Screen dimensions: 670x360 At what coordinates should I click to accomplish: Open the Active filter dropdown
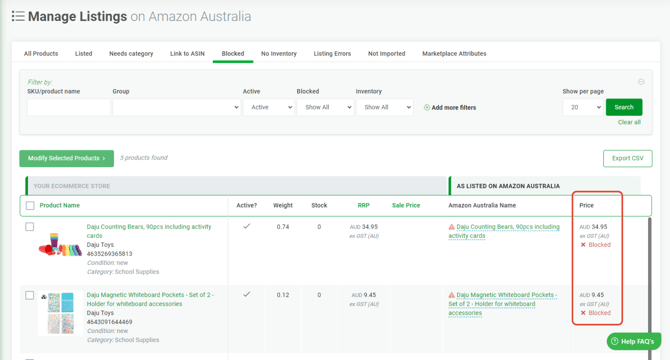(269, 107)
